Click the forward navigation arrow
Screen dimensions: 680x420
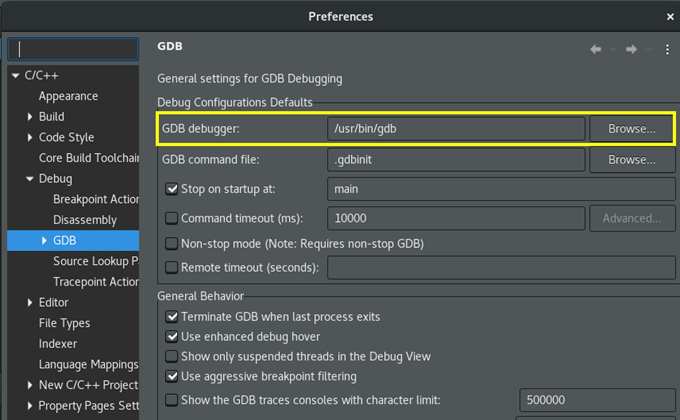click(x=631, y=49)
